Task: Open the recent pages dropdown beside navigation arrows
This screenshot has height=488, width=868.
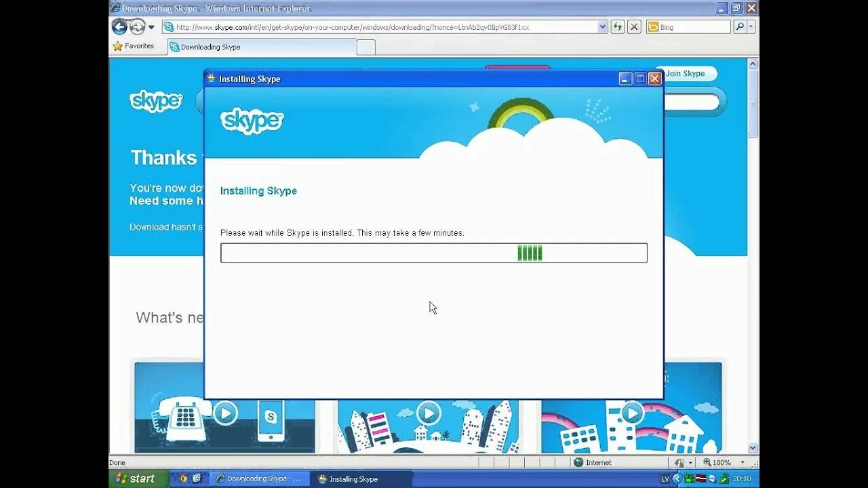Action: click(151, 28)
